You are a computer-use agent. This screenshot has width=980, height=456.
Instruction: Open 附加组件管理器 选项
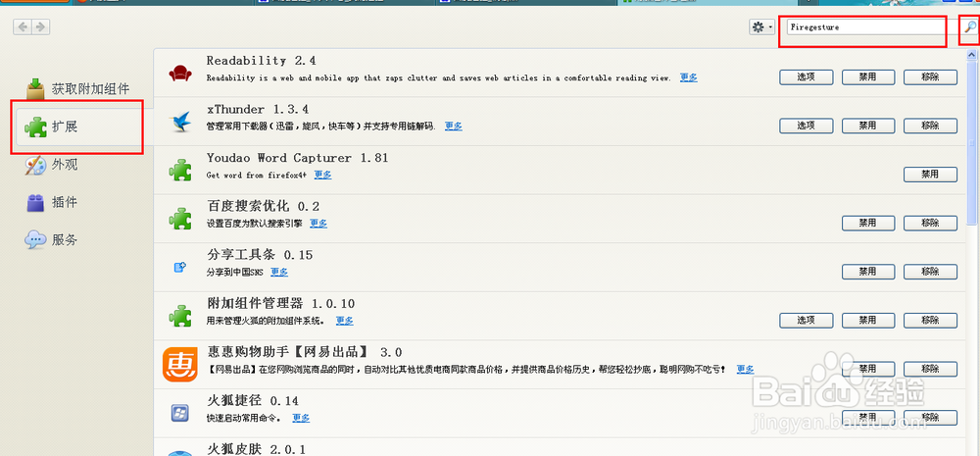pos(807,321)
